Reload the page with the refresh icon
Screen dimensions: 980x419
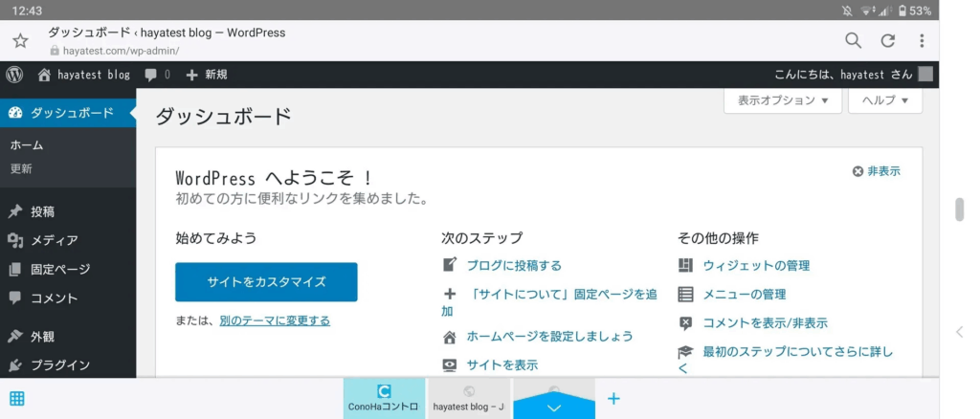(887, 40)
